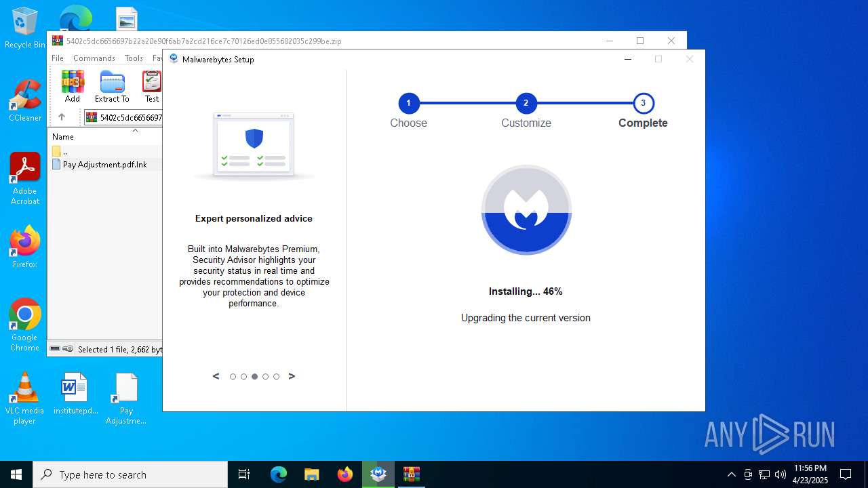The height and width of the screenshot is (488, 868).
Task: Click the Malwarebytes Setup title icon
Action: (x=174, y=59)
